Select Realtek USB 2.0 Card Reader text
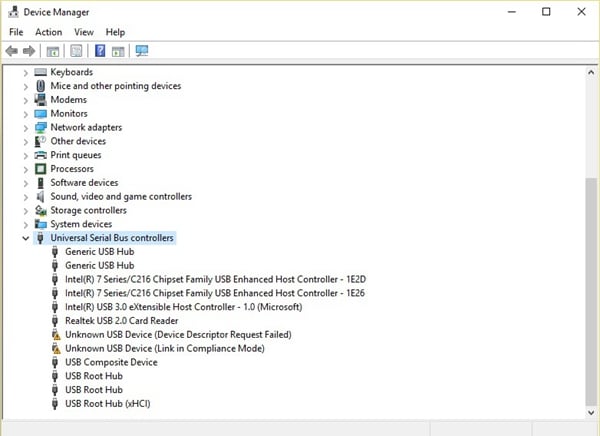600x436 pixels. (x=122, y=321)
